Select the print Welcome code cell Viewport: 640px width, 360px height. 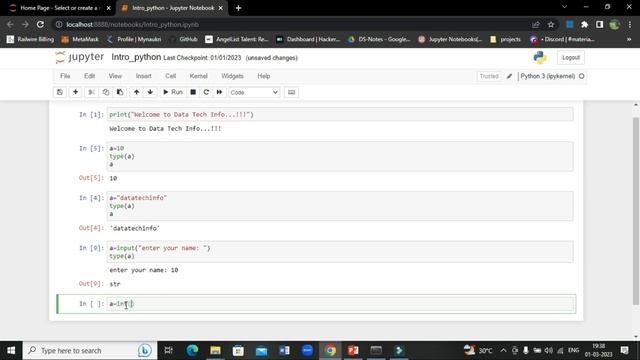[340, 114]
